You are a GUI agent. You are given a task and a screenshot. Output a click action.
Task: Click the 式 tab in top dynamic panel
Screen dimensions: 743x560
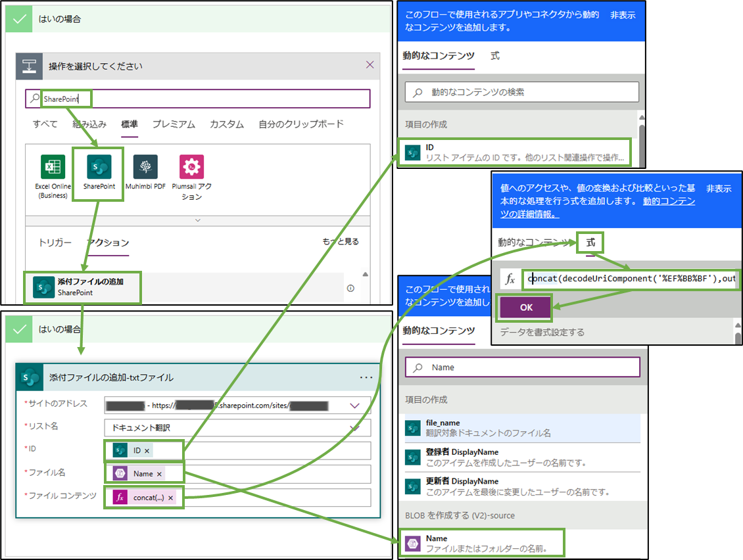[x=494, y=56]
